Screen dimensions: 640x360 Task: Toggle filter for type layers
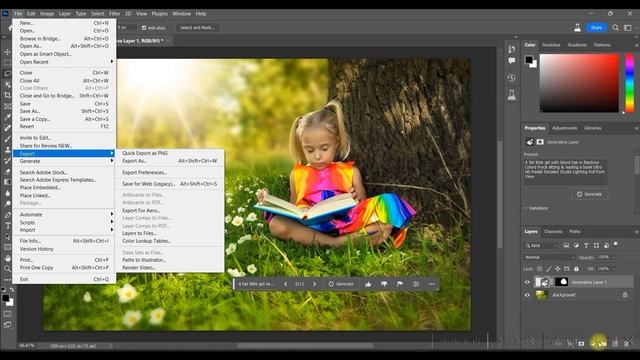click(586, 245)
